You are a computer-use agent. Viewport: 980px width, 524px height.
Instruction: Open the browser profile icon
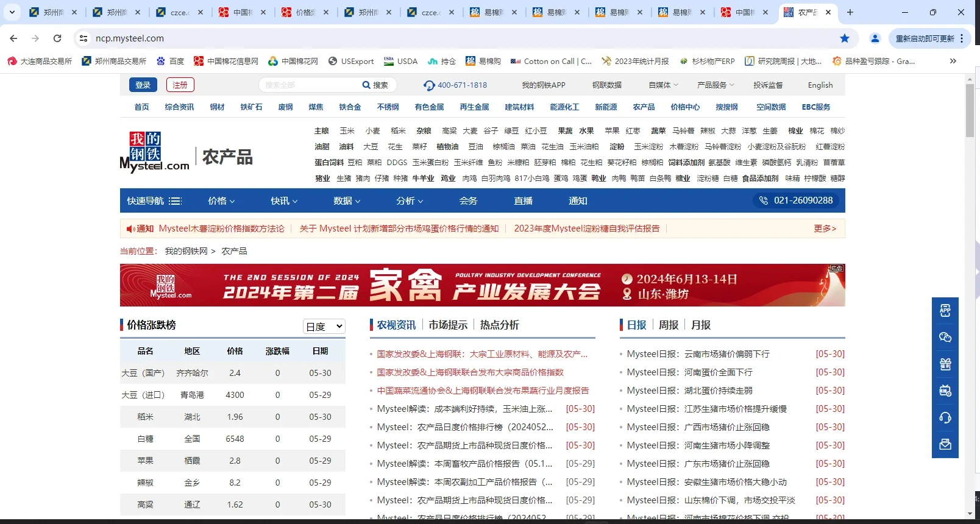pyautogui.click(x=875, y=38)
